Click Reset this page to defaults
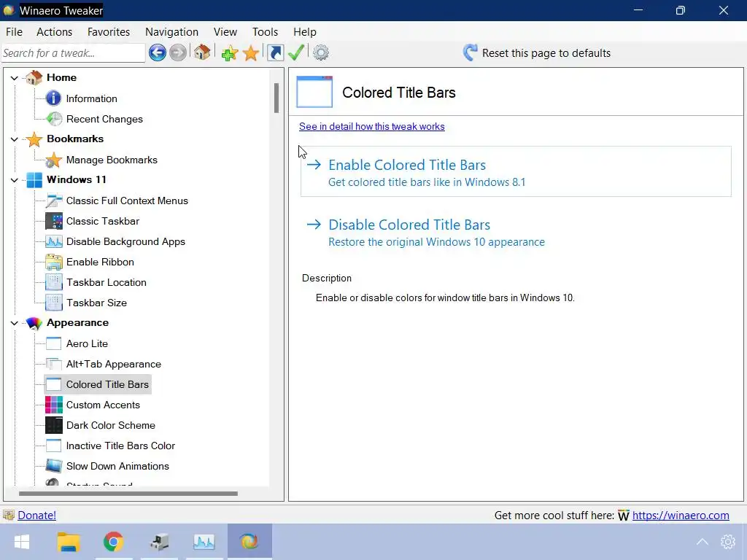 pyautogui.click(x=537, y=52)
